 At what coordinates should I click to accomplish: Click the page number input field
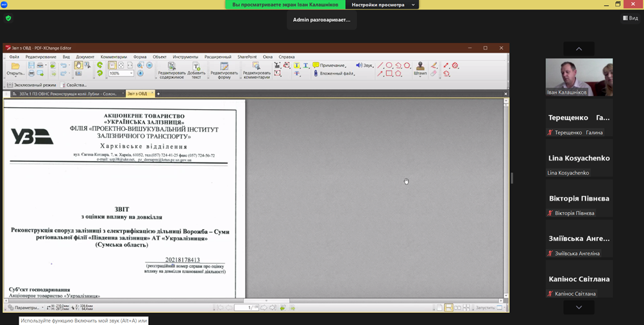coord(246,307)
